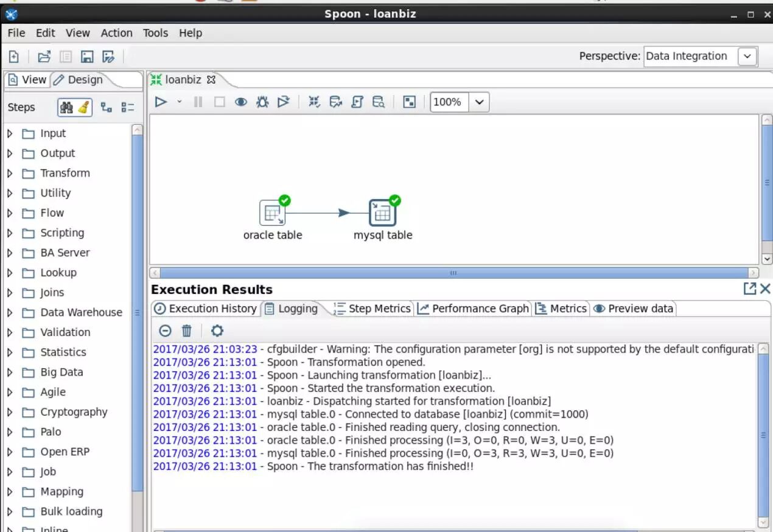The height and width of the screenshot is (532, 773).
Task: Select the Lookup tree item
Action: [x=58, y=273]
